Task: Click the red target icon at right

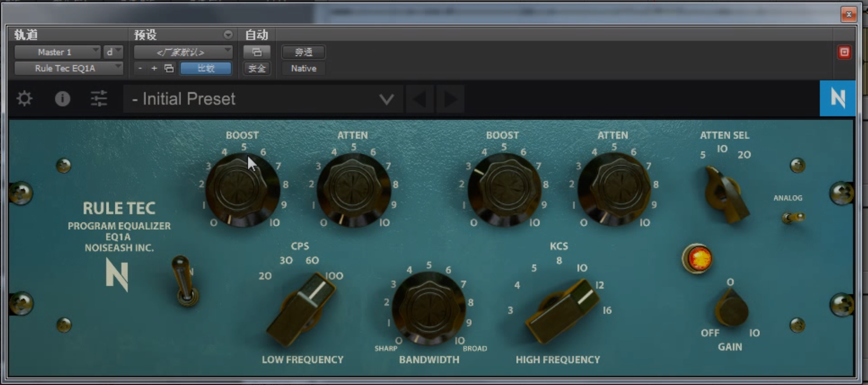Action: click(844, 52)
